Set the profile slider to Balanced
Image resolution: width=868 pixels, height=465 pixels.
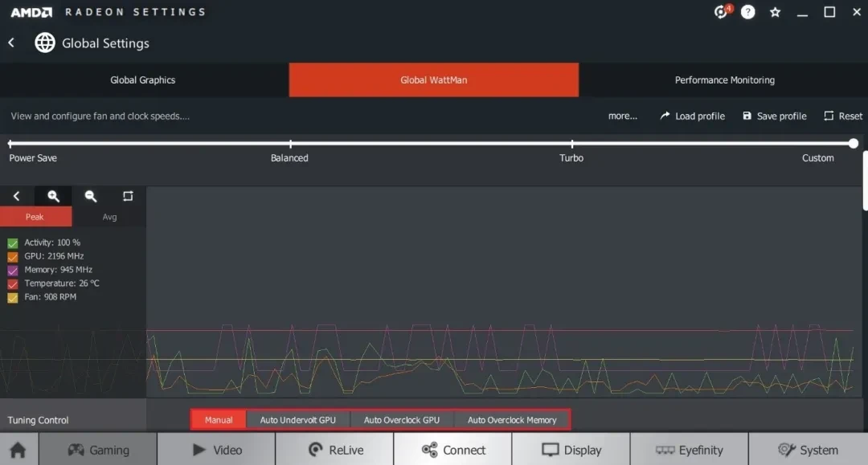coord(290,144)
